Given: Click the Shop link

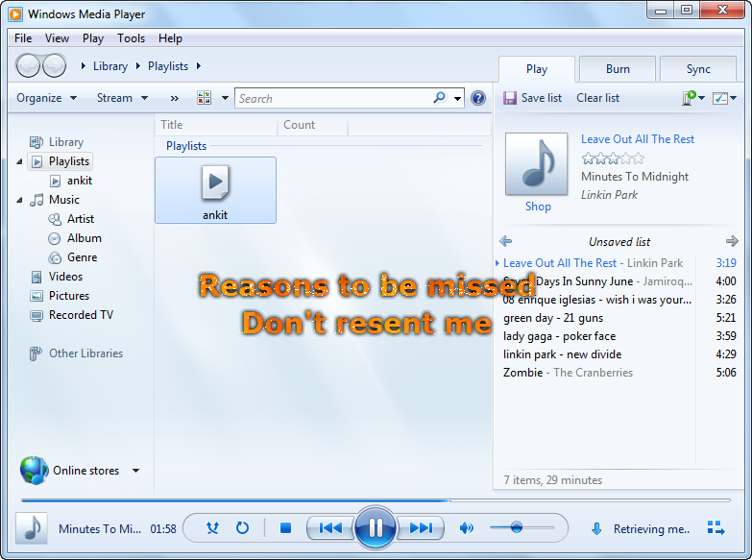Looking at the screenshot, I should point(538,207).
